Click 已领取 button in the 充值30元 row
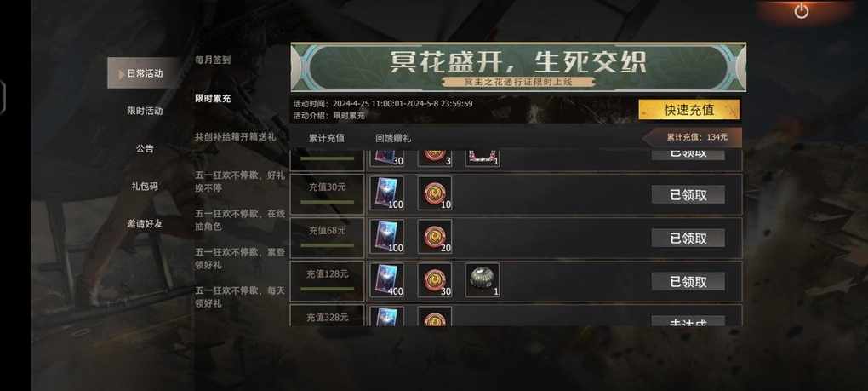The image size is (868, 391). coord(688,194)
